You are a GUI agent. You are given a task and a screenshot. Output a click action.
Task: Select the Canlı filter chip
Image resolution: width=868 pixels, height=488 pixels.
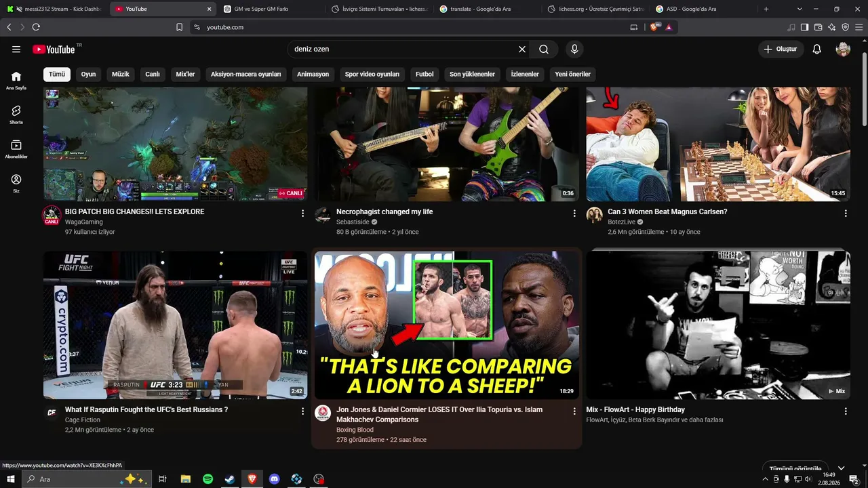pos(153,75)
